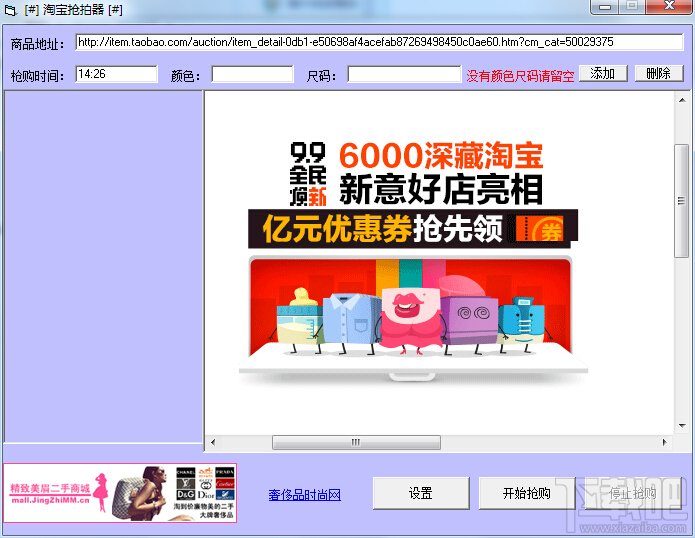This screenshot has width=695, height=538.
Task: Click the 9.9 全民焕新 logo
Action: click(x=308, y=174)
